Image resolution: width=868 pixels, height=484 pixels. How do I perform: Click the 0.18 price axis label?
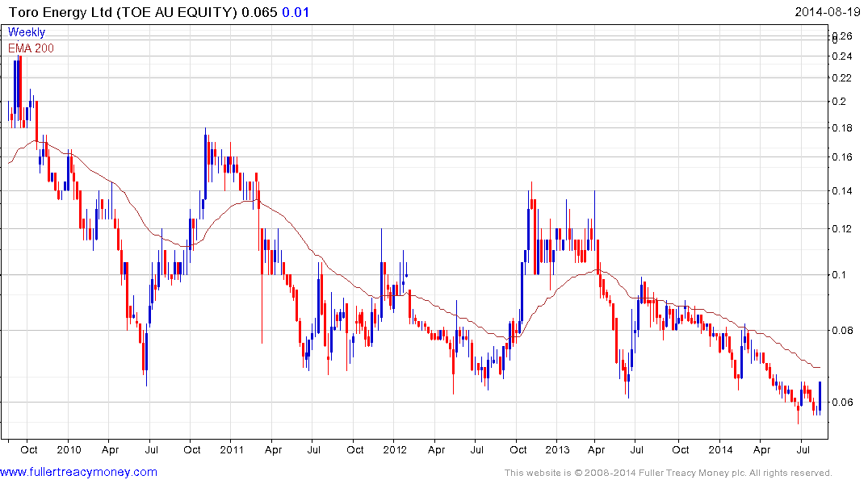click(843, 127)
